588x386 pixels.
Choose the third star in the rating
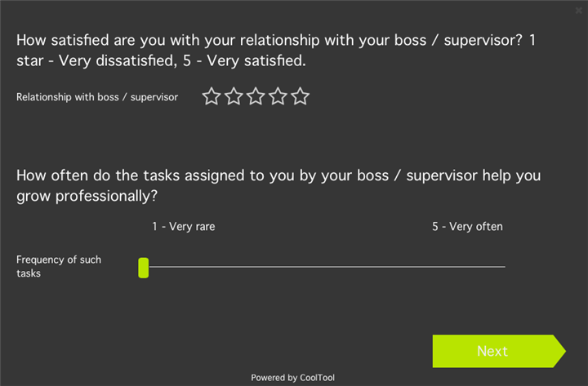pos(256,96)
